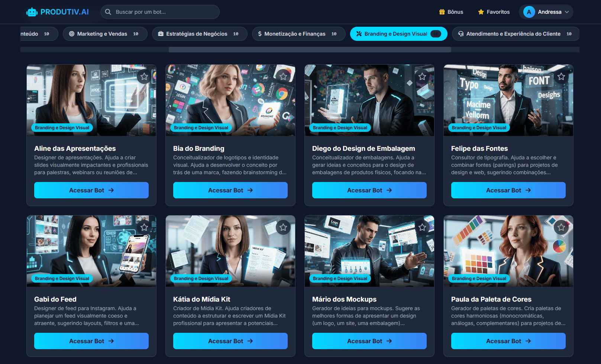
Task: Click the magnifier icon in search bar
Action: coord(108,12)
